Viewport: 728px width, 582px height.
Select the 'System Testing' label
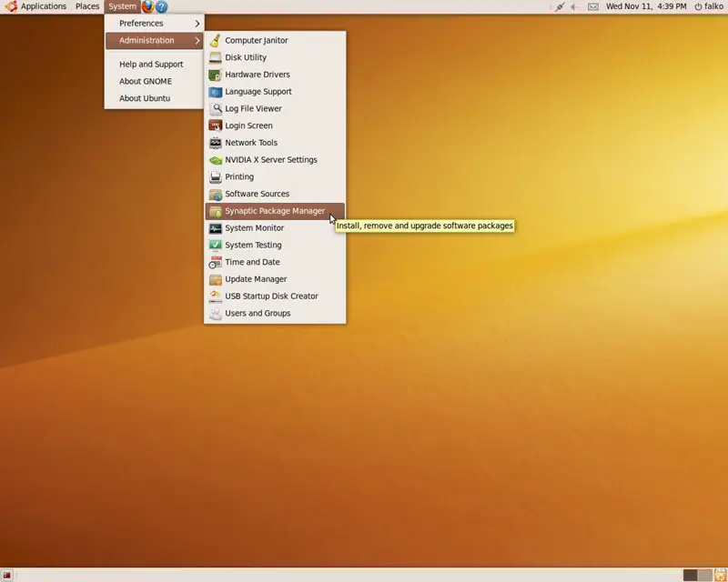[253, 245]
